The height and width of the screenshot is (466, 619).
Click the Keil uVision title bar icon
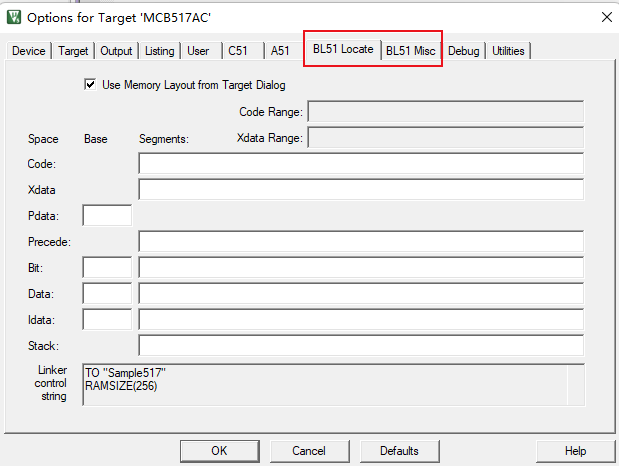[14, 17]
